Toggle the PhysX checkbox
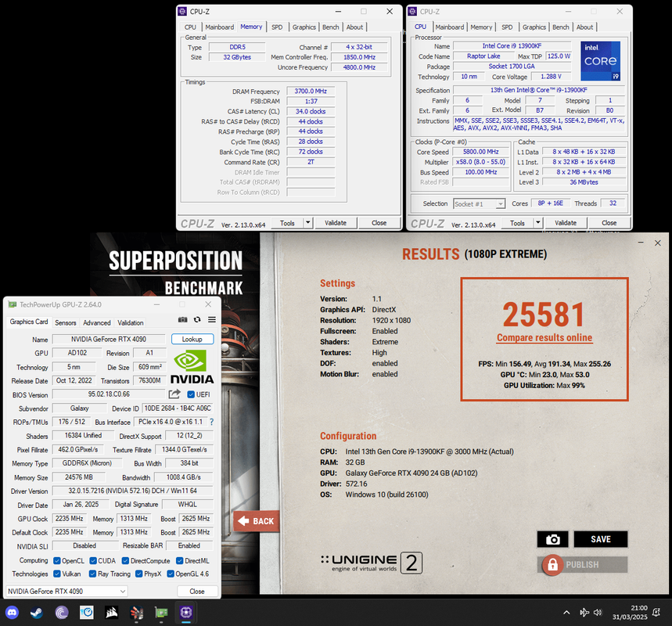The height and width of the screenshot is (626, 672). coord(138,574)
